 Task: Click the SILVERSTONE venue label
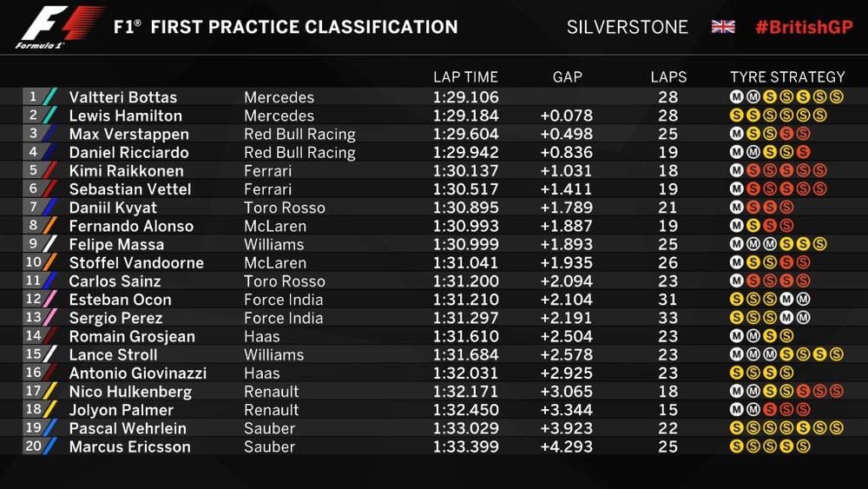(626, 27)
